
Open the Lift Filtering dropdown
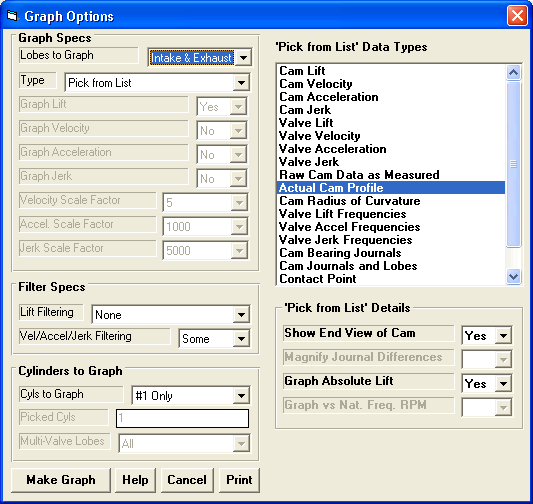tap(241, 314)
